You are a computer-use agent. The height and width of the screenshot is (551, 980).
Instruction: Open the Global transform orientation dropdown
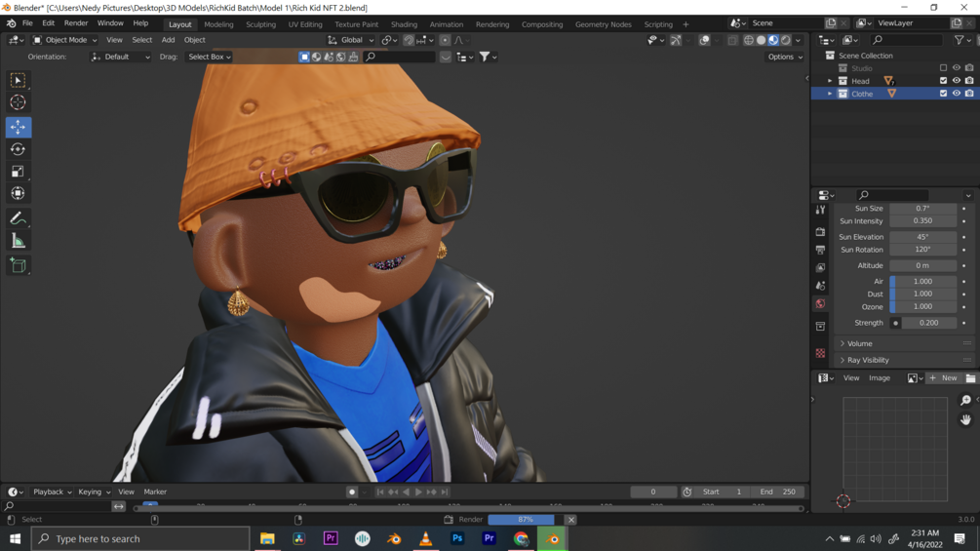click(x=351, y=40)
